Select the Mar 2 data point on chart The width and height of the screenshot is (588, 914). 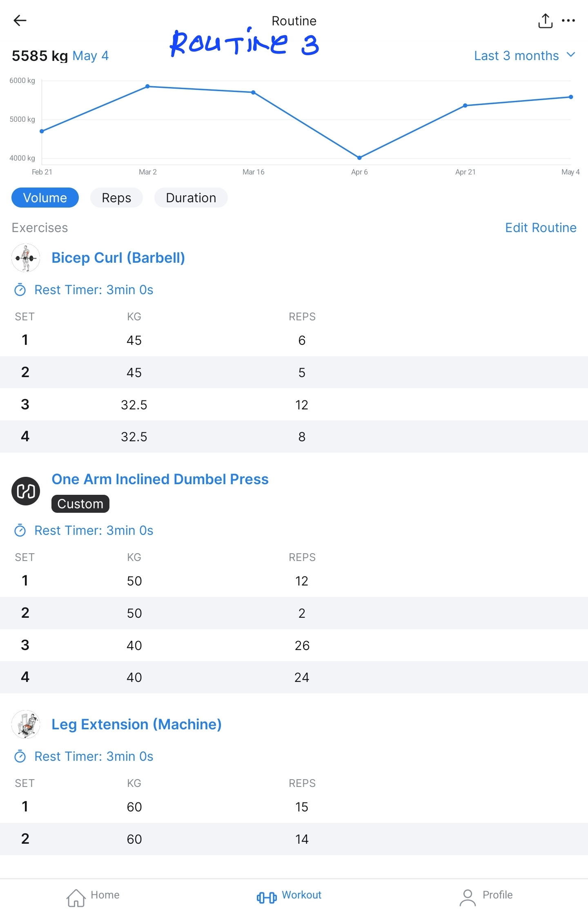click(148, 86)
